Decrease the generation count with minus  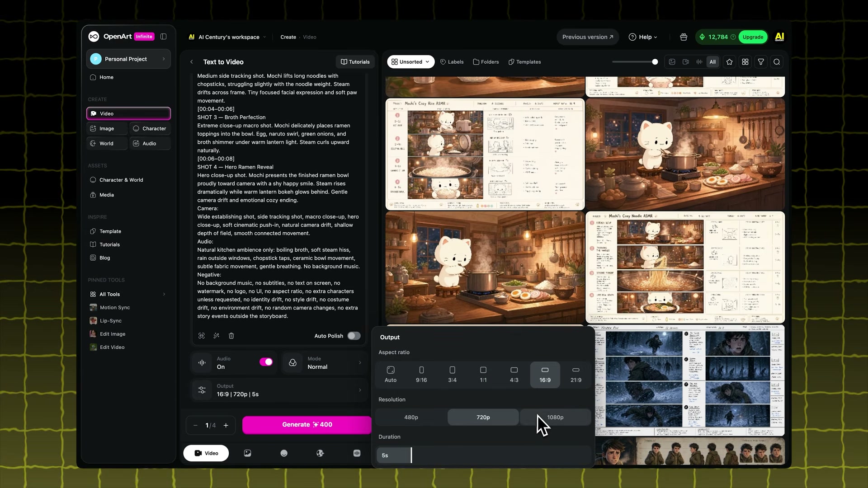[x=195, y=425]
